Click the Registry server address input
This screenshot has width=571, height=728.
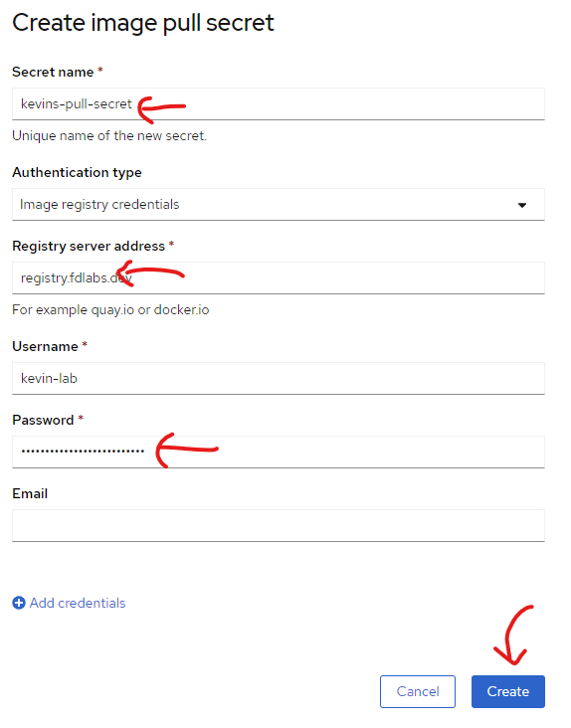279,277
